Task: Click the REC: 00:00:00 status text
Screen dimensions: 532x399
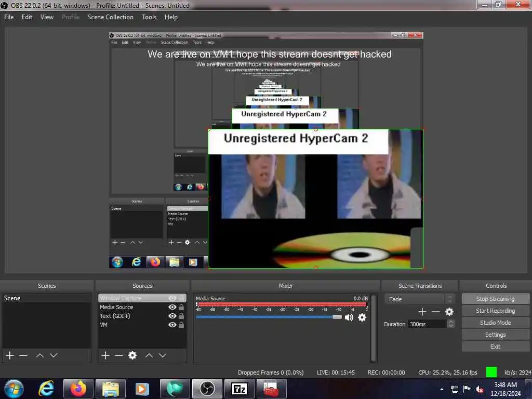Action: coord(386,373)
